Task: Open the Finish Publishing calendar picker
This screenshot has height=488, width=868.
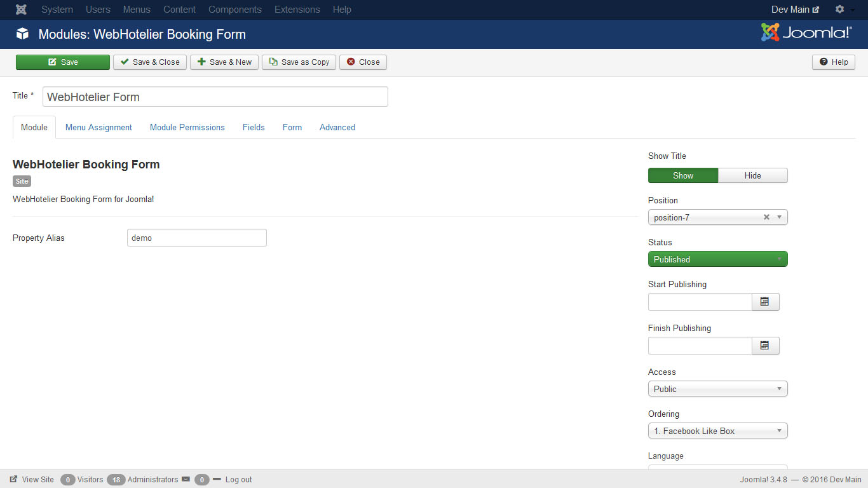Action: pyautogui.click(x=765, y=346)
